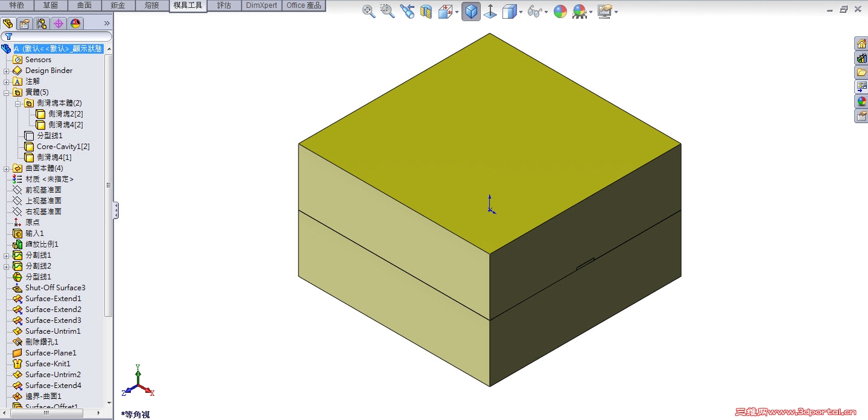The width and height of the screenshot is (868, 420).
Task: Open the Office 產品 tab
Action: [304, 5]
